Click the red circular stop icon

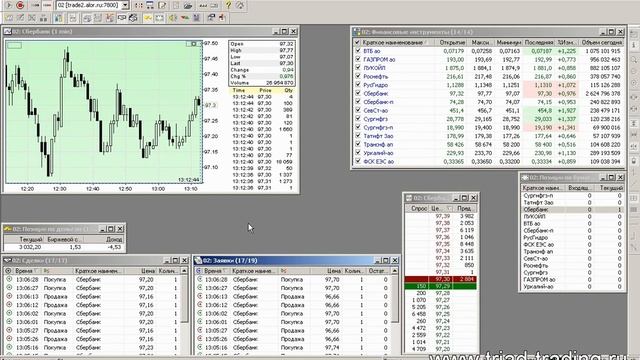tap(20, 5)
